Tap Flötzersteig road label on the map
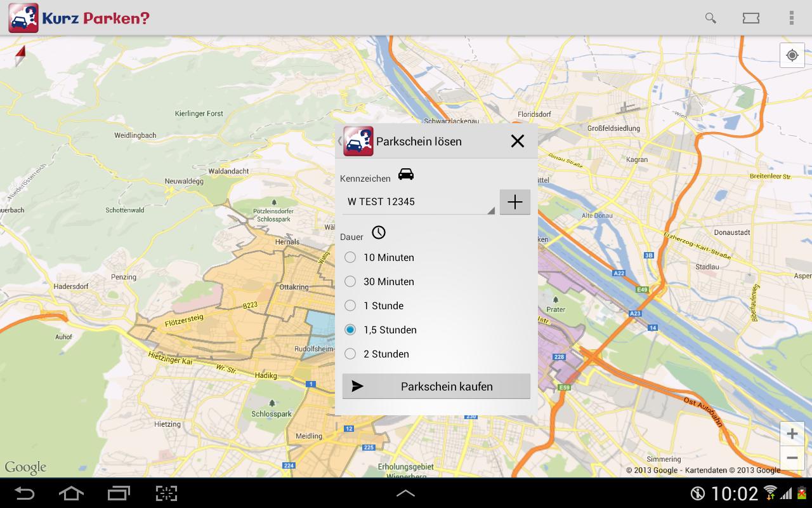This screenshot has width=812, height=508. coord(185,321)
